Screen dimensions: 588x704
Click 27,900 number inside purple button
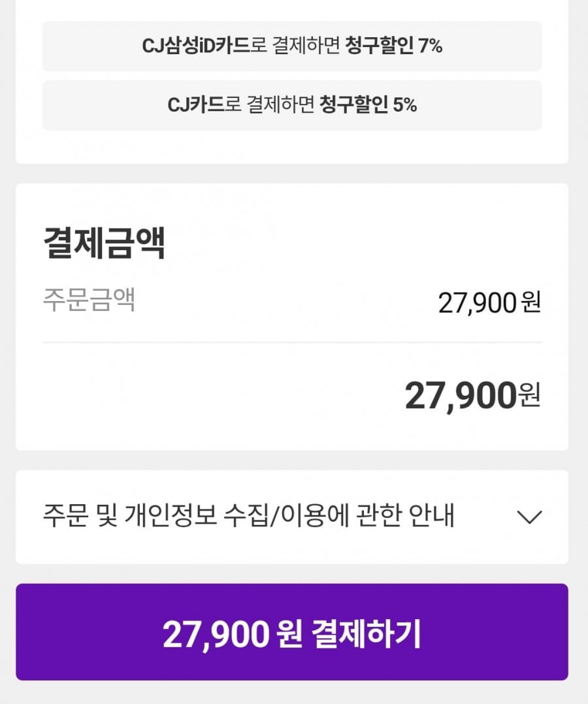click(216, 634)
